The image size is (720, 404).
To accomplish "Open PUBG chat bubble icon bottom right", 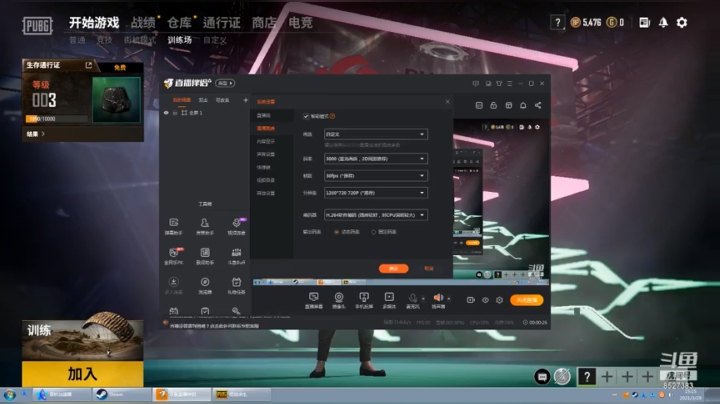I will click(x=542, y=377).
